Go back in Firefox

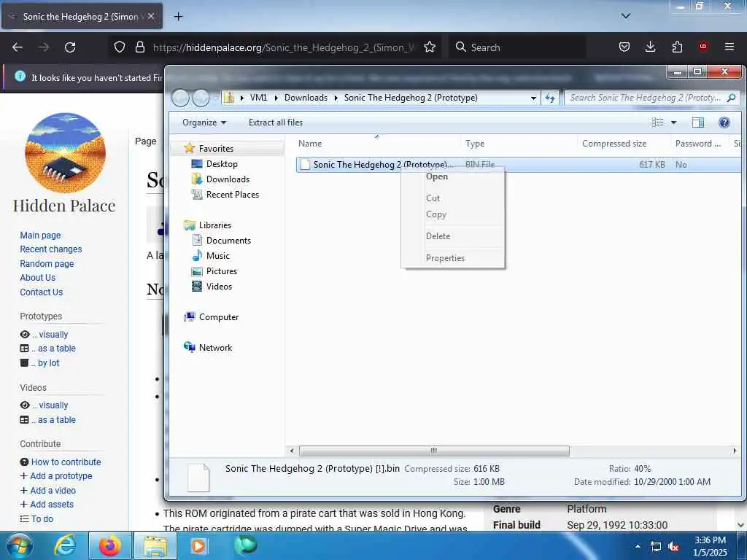pos(18,47)
